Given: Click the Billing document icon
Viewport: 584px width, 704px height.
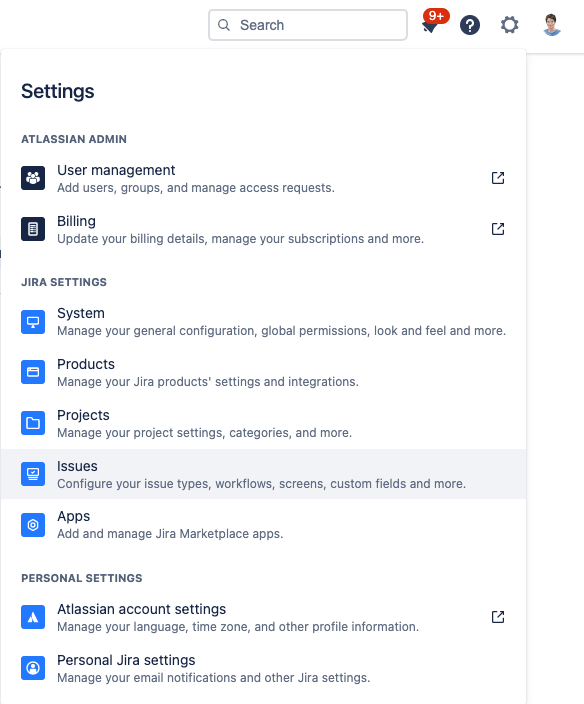Looking at the screenshot, I should pos(33,229).
